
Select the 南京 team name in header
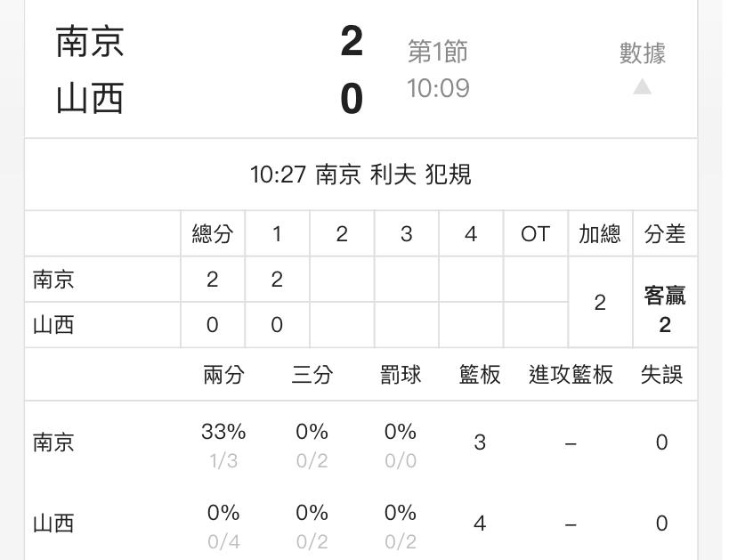point(90,42)
